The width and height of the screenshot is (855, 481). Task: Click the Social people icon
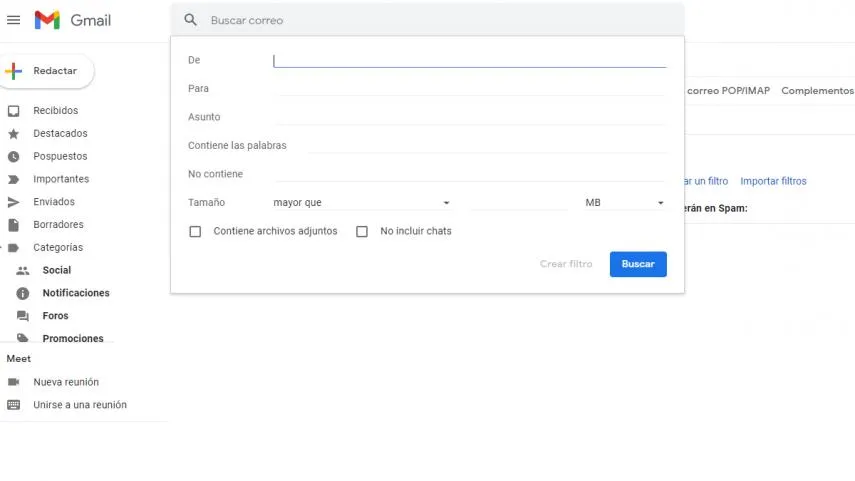point(22,270)
